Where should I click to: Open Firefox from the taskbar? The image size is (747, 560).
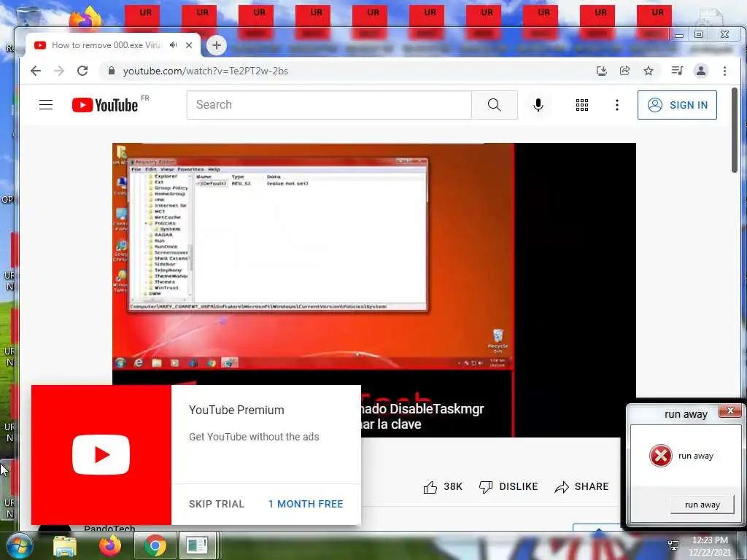[110, 545]
